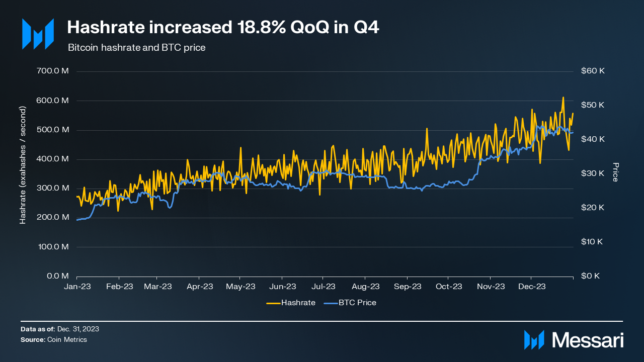Click the 'Jun-23' date label
The image size is (644, 362).
coord(282,287)
